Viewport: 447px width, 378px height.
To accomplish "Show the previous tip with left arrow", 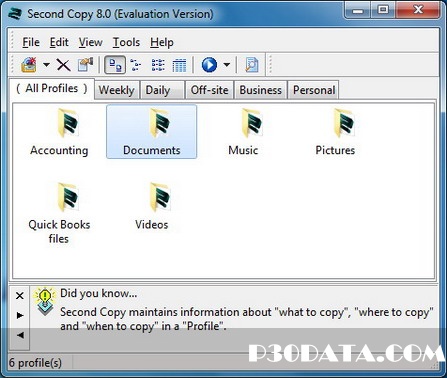I will [20, 335].
